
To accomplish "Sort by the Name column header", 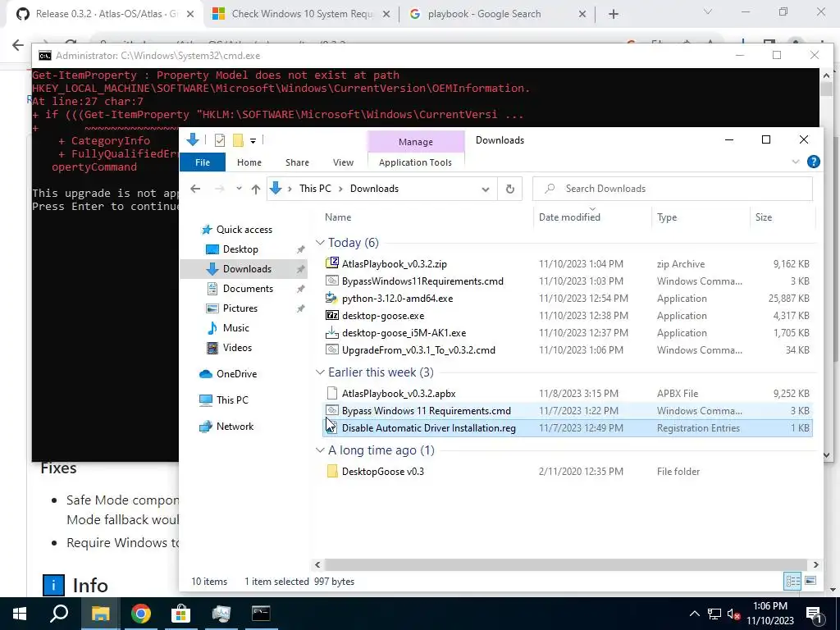I will pyautogui.click(x=338, y=217).
